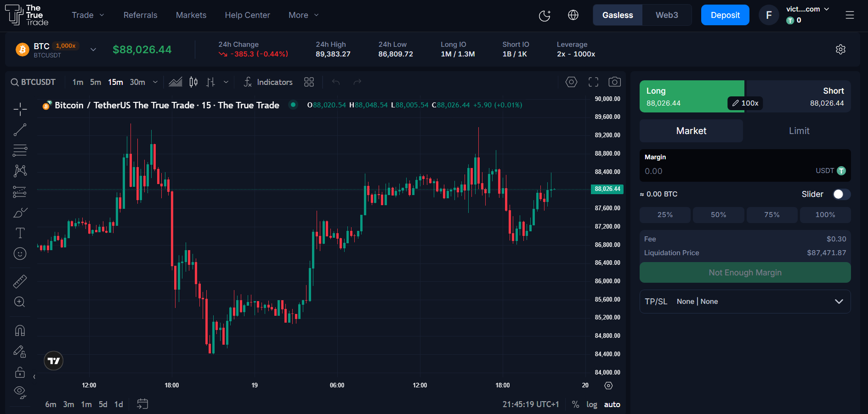Select the ruler measure tool
Viewport: 868px width, 414px height.
pyautogui.click(x=20, y=281)
